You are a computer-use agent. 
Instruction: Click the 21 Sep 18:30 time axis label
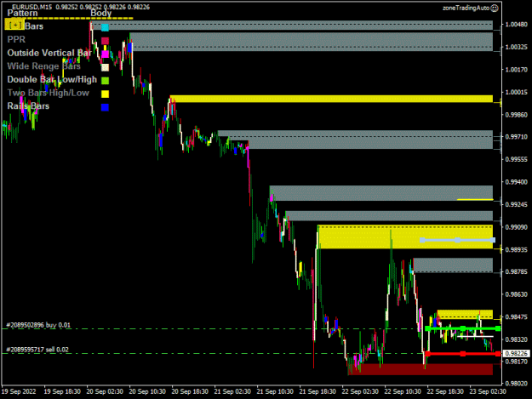317,391
